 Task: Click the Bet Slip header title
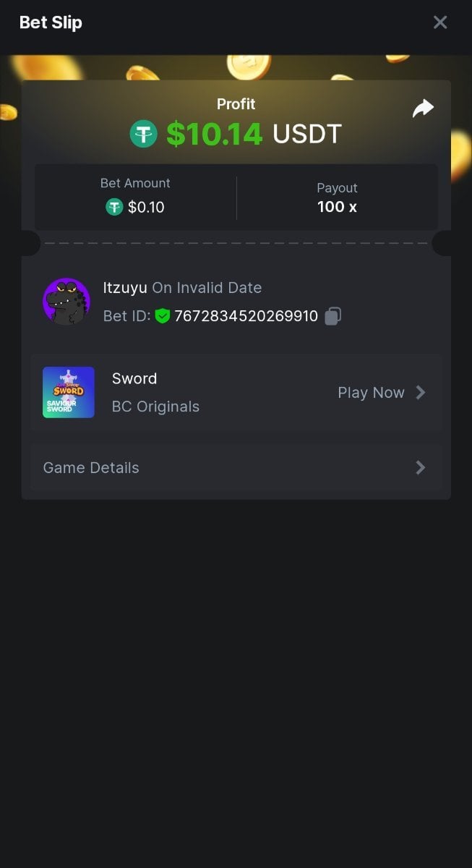click(x=51, y=22)
